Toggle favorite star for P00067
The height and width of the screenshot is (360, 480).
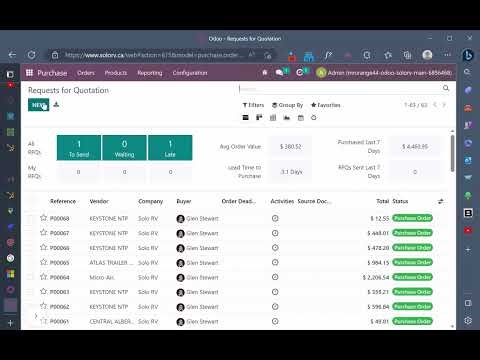pos(43,233)
